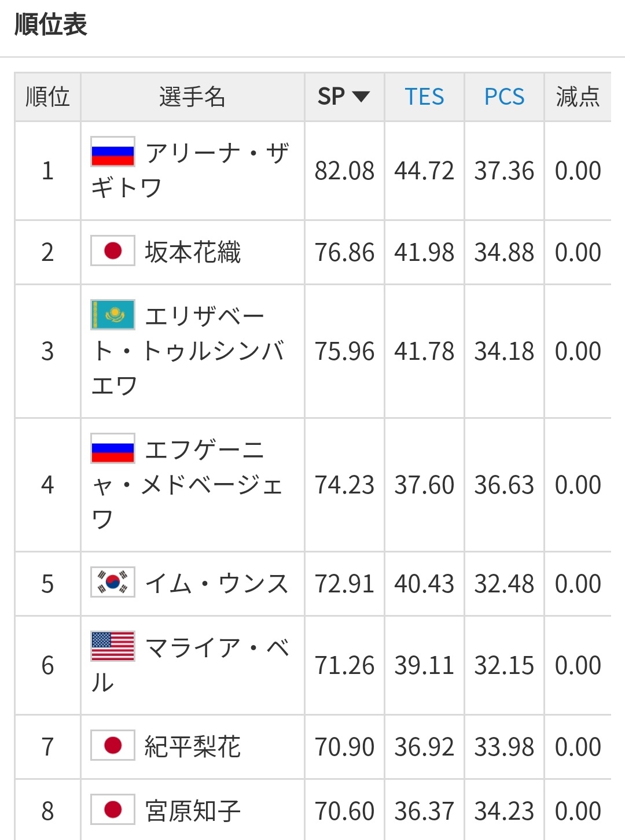Open skater name 紀平梨花

tap(193, 747)
